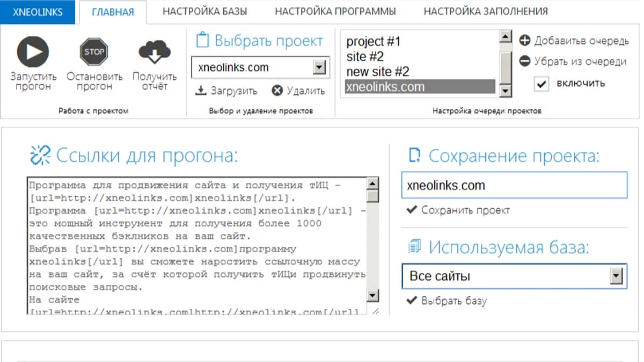
Task: Click the Получить отчёт cloud download icon
Action: point(155,53)
